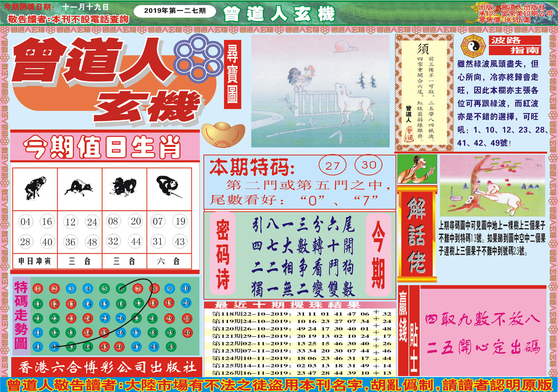Click the old man pointing illustration
558x392 pixels.
pos(417,169)
